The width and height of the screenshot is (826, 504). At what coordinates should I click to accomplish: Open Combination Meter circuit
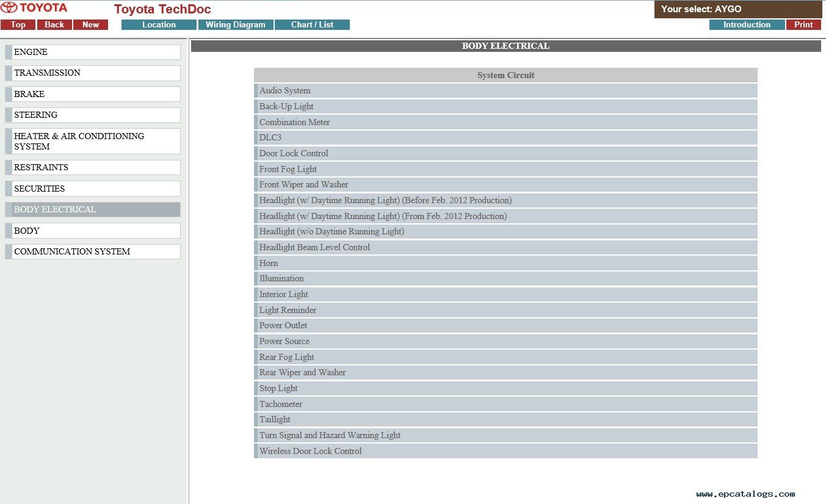click(x=505, y=122)
